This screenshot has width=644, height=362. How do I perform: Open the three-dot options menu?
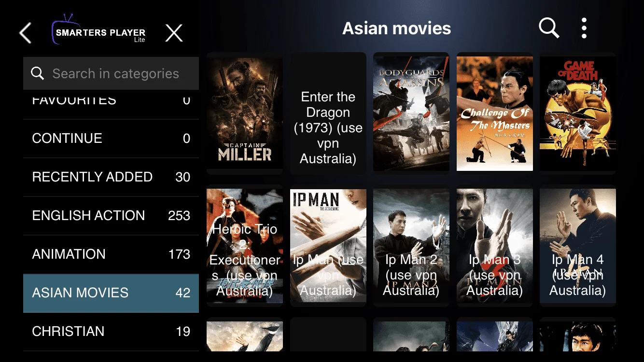click(x=584, y=28)
